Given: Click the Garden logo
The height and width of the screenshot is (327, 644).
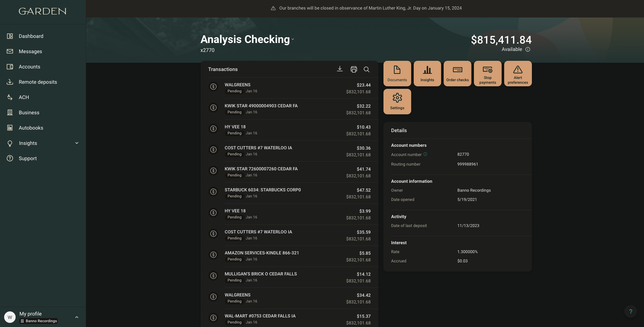Looking at the screenshot, I should tap(42, 11).
